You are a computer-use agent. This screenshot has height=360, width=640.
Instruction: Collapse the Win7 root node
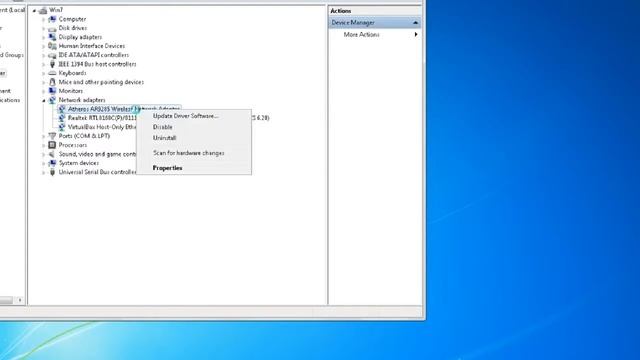[x=34, y=11]
